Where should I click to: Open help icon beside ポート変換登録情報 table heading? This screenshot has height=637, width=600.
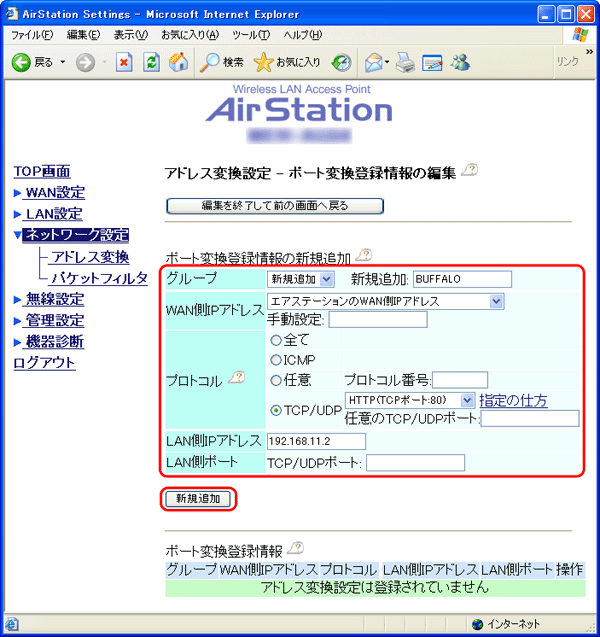(x=295, y=548)
